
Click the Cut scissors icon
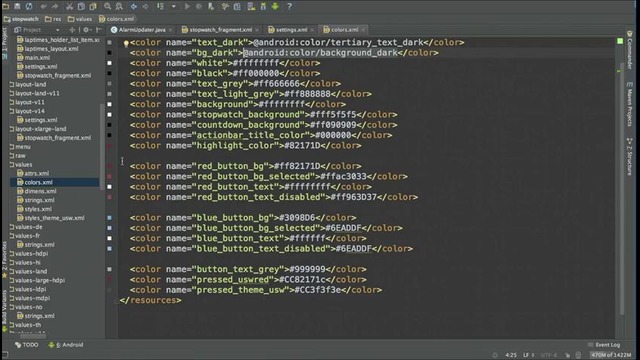click(x=69, y=6)
